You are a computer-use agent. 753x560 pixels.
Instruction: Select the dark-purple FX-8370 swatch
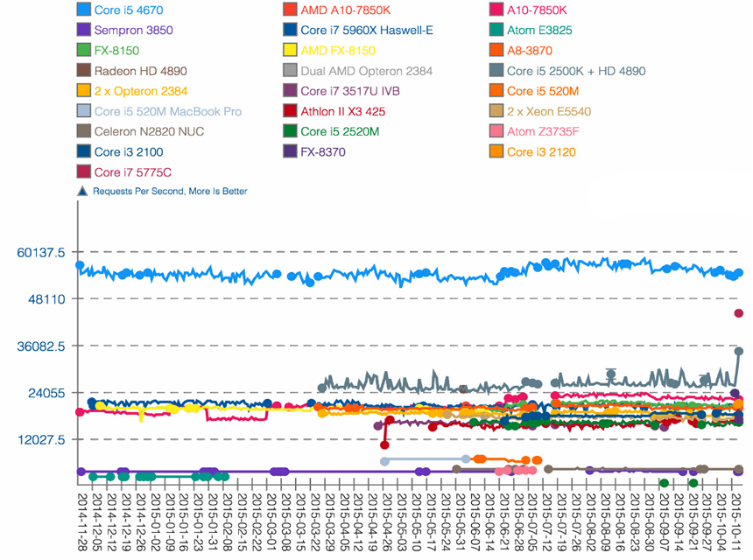coord(290,151)
